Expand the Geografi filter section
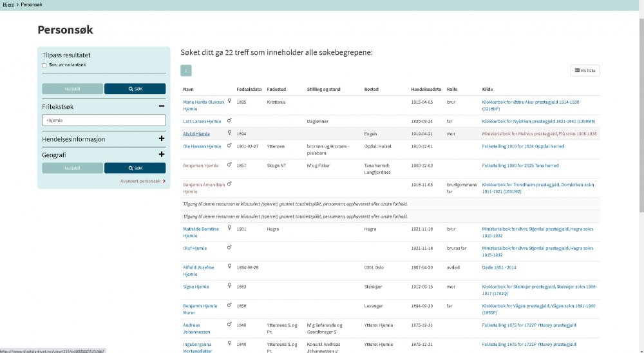 [162, 155]
